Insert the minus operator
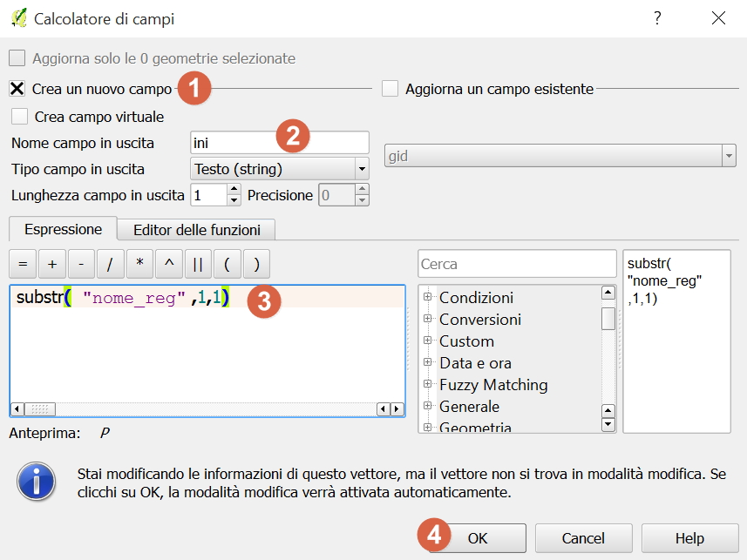Viewport: 747px width, 560px height. coord(81,264)
